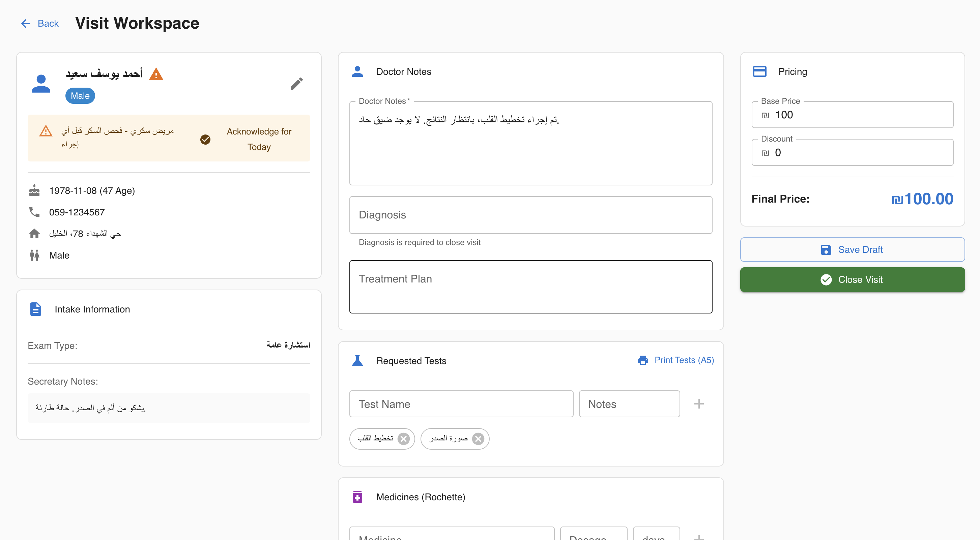This screenshot has width=980, height=540.
Task: Remove the تخطيط القلب test chip
Action: (404, 439)
